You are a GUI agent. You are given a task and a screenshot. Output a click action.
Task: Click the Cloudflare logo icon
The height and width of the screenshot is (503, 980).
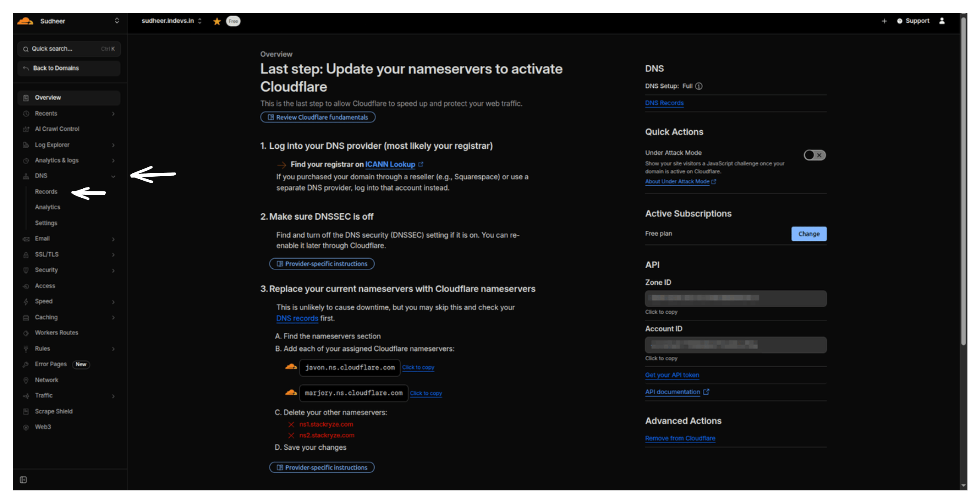(x=25, y=21)
